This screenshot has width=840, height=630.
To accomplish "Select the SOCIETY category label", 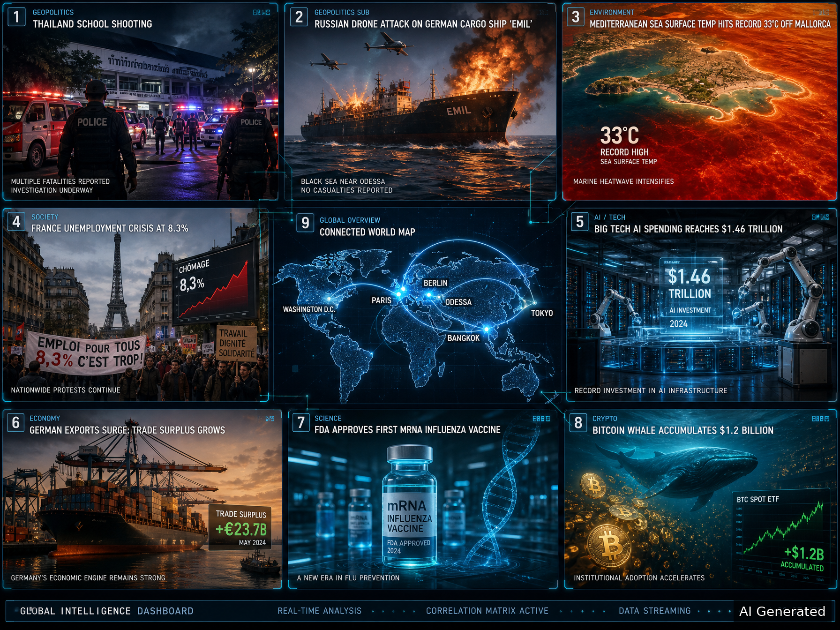I will tap(45, 217).
